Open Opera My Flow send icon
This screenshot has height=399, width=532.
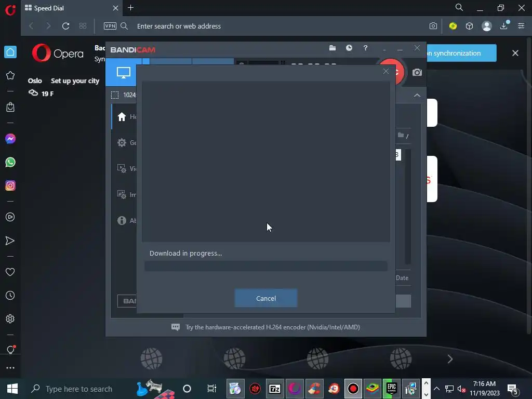coord(10,241)
